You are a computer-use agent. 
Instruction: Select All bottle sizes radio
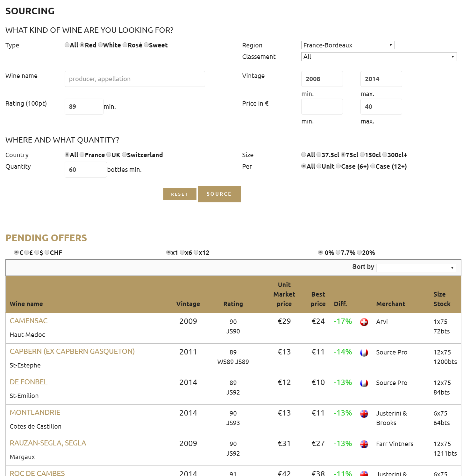[303, 155]
